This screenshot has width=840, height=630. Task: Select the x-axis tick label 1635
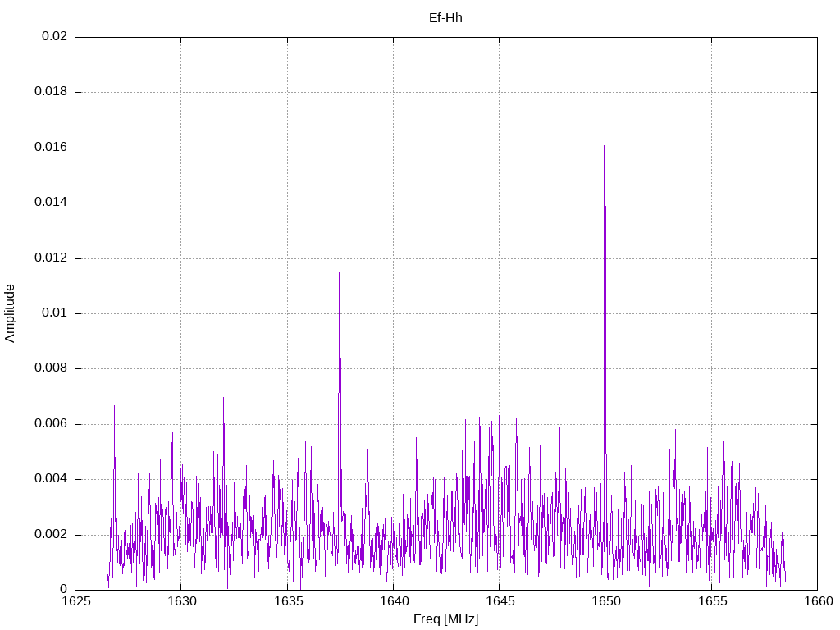pyautogui.click(x=288, y=601)
